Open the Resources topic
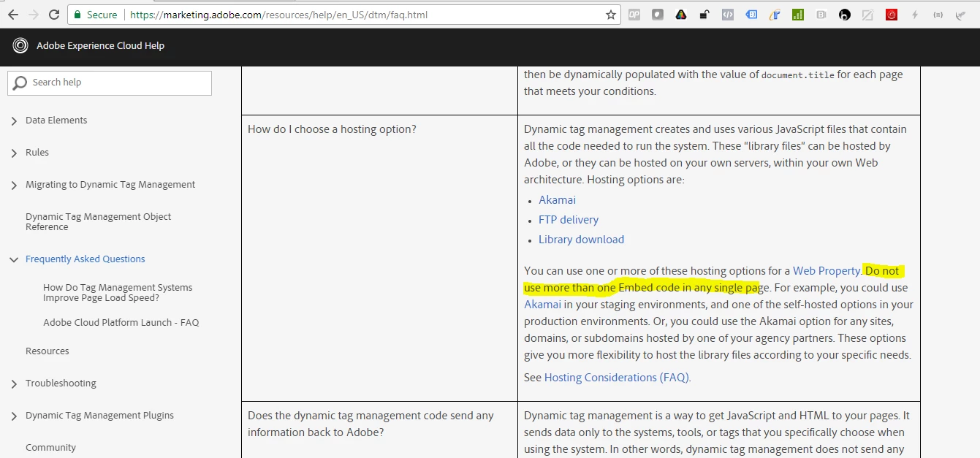 (48, 351)
